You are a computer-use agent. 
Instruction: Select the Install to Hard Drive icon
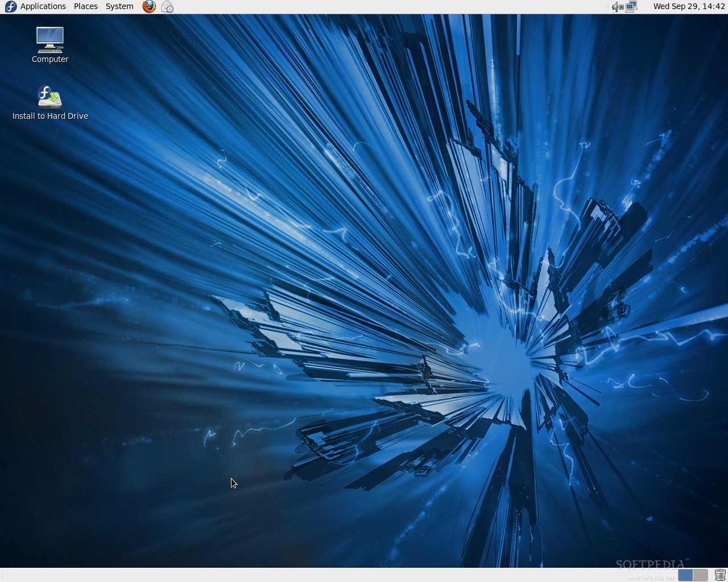tap(50, 97)
